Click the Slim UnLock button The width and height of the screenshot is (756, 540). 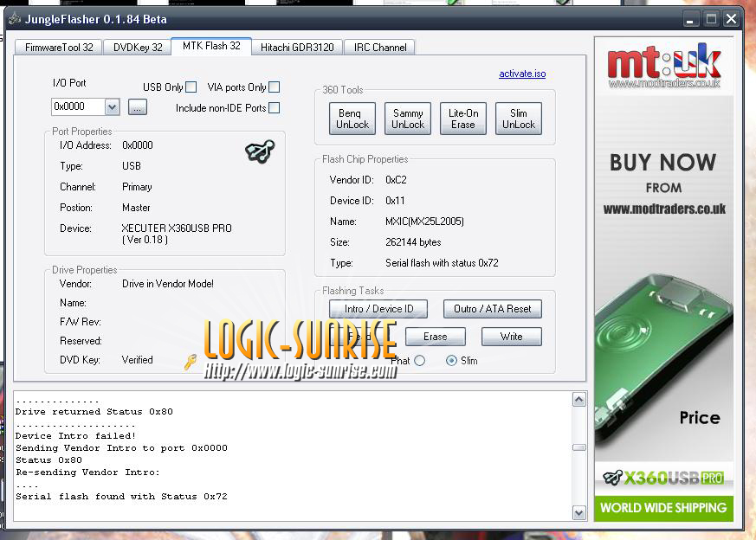click(x=519, y=119)
